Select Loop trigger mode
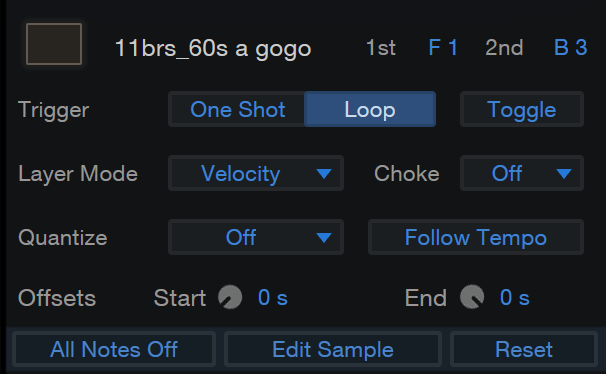This screenshot has height=374, width=606. 370,109
